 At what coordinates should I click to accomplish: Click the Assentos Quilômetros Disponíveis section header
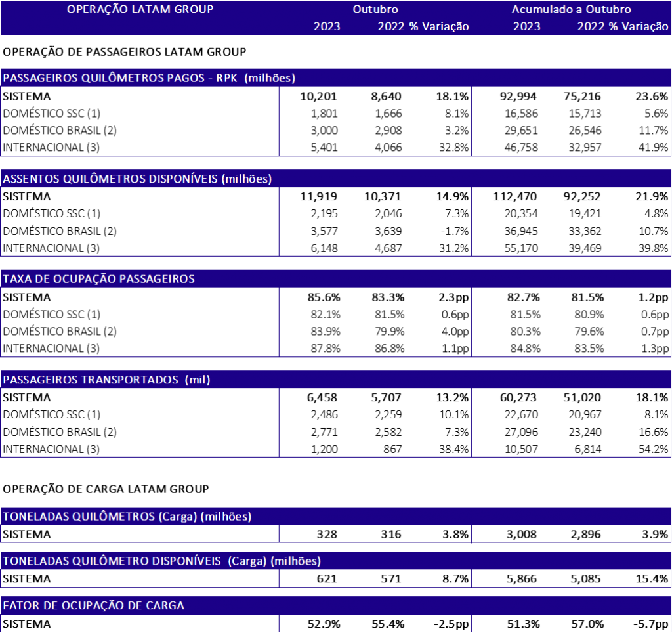click(x=137, y=179)
